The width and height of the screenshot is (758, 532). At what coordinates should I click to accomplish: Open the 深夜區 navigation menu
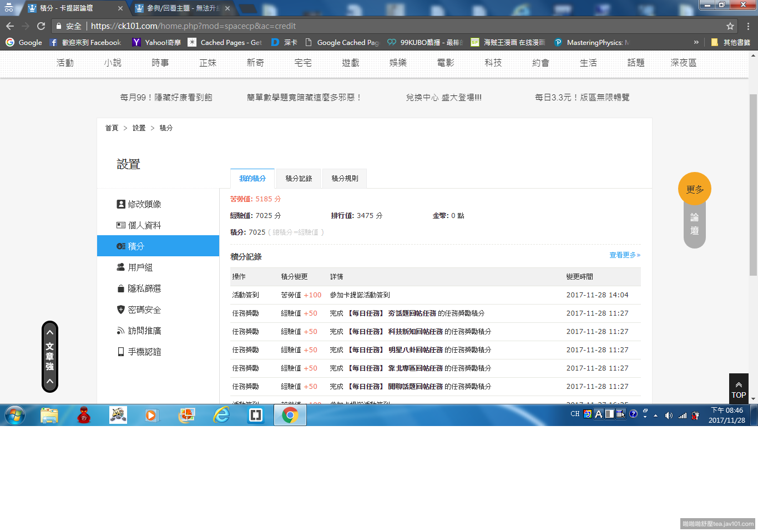pyautogui.click(x=684, y=63)
